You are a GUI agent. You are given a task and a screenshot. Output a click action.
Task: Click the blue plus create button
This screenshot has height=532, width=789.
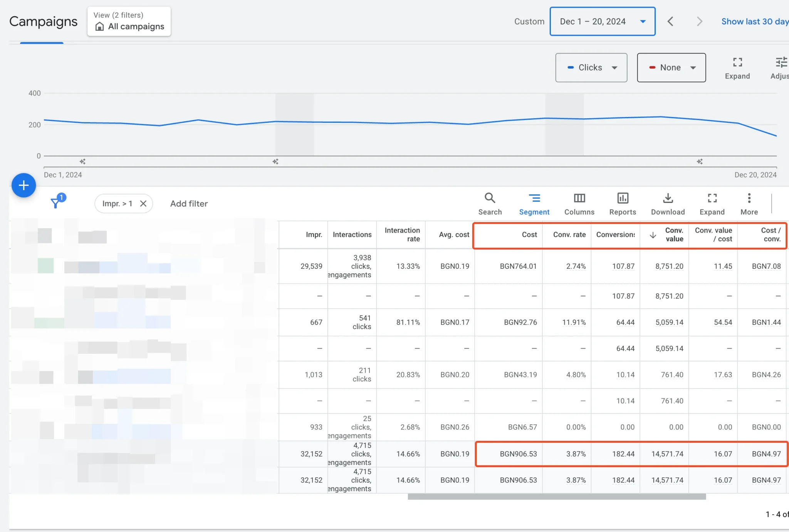[24, 185]
